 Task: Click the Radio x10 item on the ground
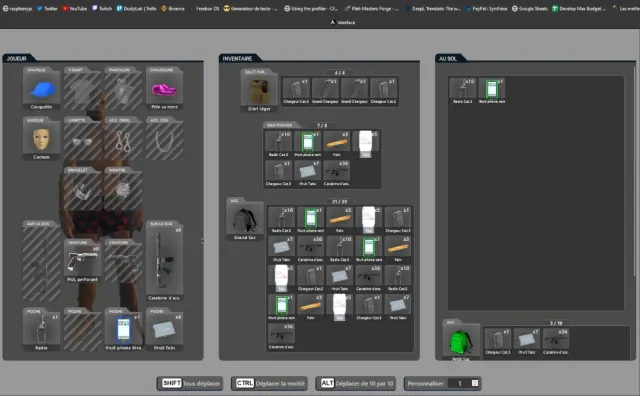(462, 91)
